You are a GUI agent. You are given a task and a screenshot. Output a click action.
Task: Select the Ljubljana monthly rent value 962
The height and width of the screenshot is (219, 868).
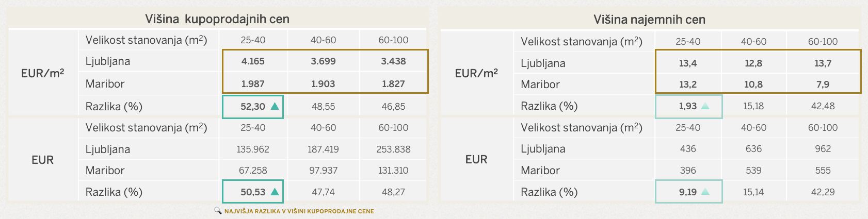pyautogui.click(x=823, y=149)
